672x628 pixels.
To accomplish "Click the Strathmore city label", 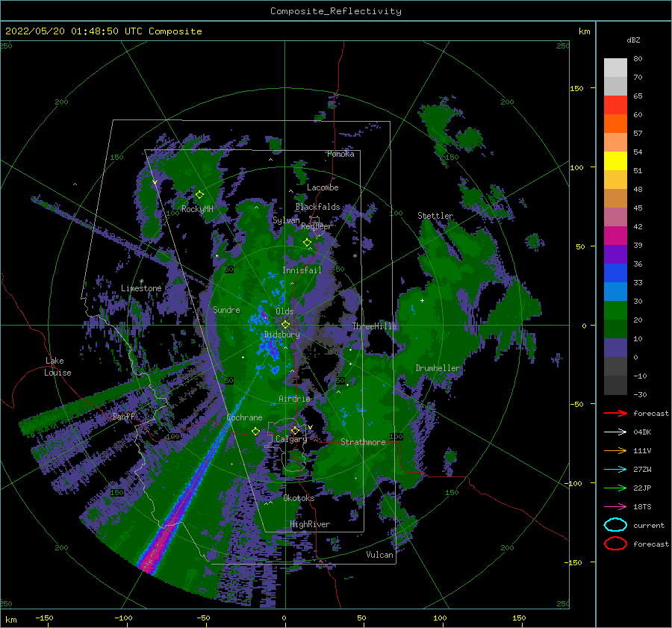I will click(363, 442).
